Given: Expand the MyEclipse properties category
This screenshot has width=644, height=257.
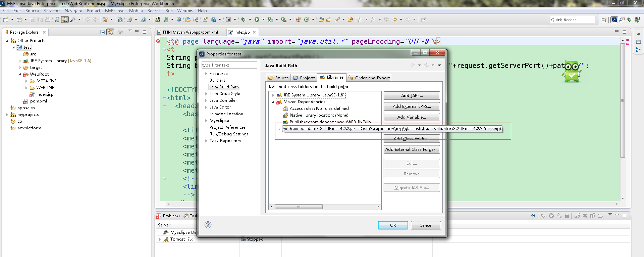Looking at the screenshot, I should [206, 121].
